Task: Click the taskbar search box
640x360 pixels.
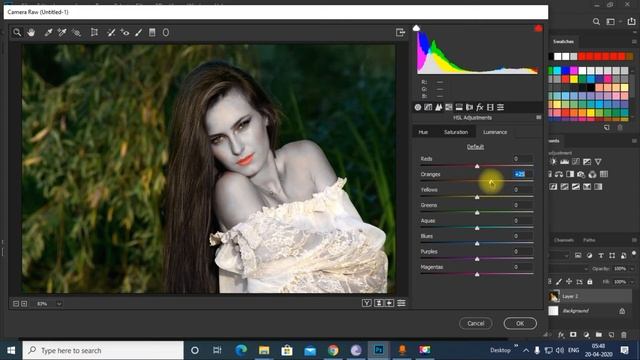Action: [103, 350]
